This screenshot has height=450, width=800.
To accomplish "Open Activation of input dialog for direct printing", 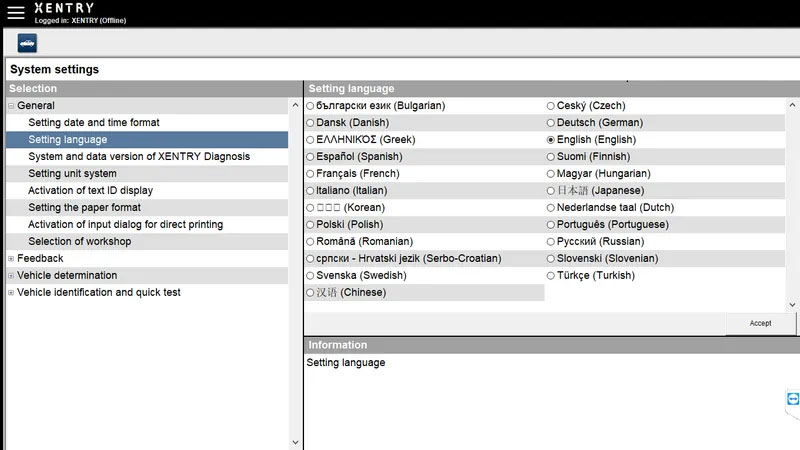I will tap(147, 224).
